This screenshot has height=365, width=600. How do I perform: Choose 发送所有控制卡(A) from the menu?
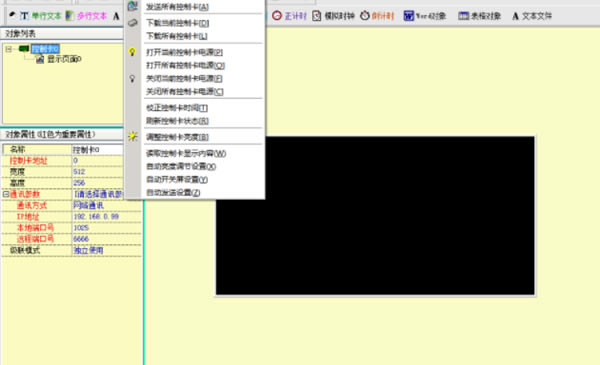point(177,7)
